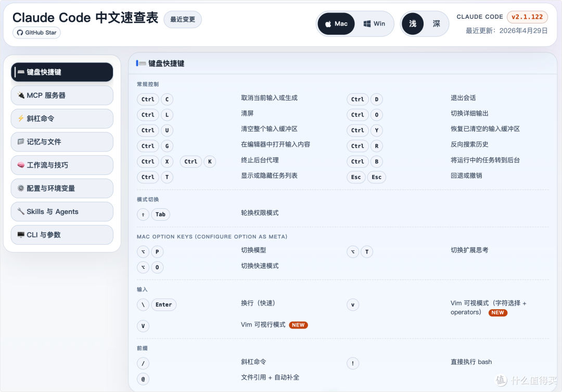Click the 最近更新：2026年4月29日 text
This screenshot has width=562, height=392.
[x=506, y=31]
